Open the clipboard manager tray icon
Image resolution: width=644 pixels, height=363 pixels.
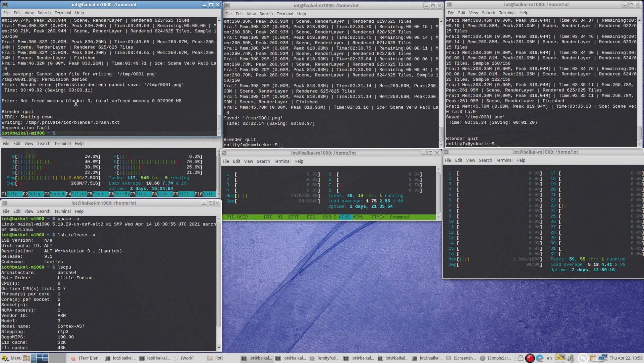pyautogui.click(x=593, y=358)
